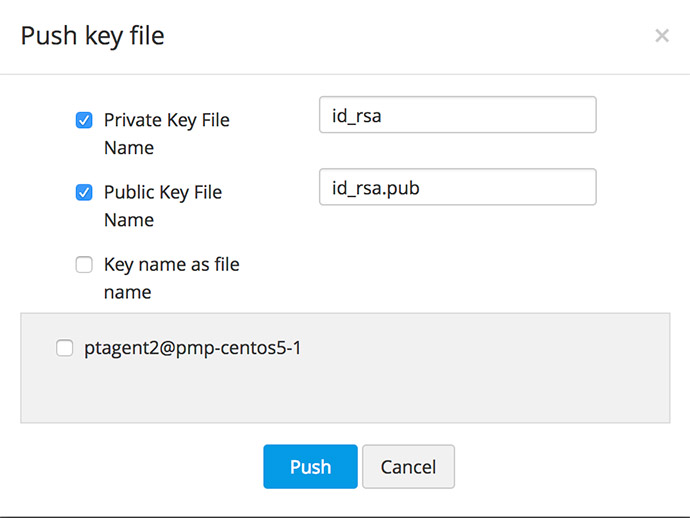Focus the id_rsa private key input field
Screen dimensions: 690x518
point(457,115)
